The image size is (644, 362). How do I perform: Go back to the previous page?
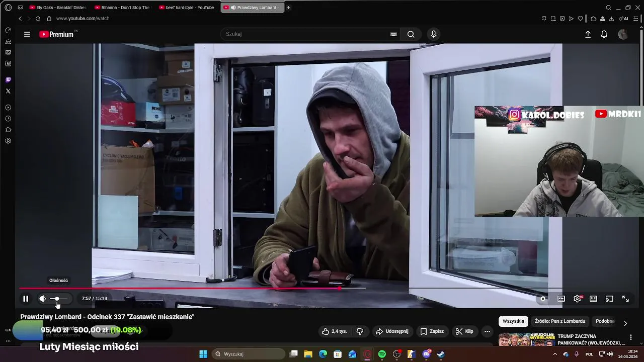(20, 19)
